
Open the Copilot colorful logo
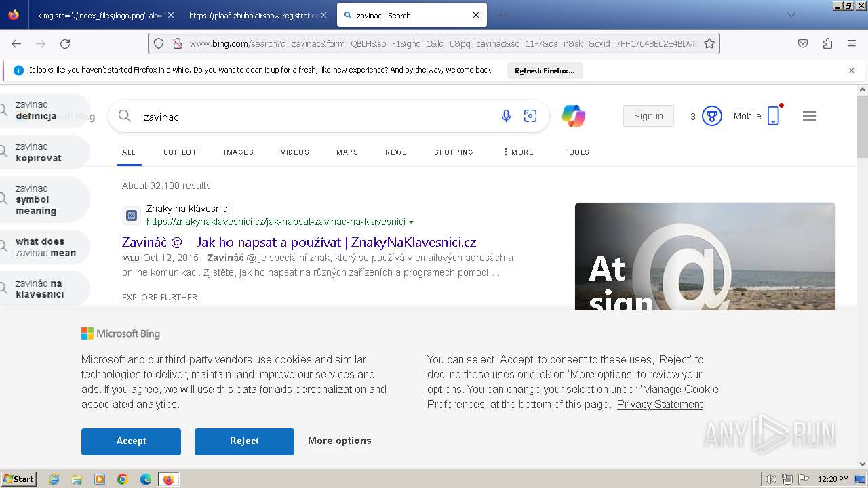574,116
